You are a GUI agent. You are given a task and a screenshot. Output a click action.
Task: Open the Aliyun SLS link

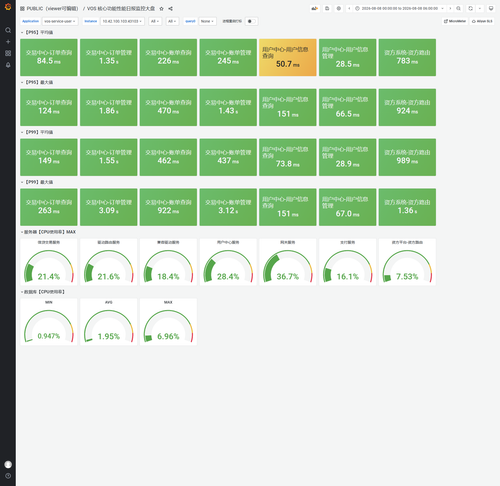point(482,21)
